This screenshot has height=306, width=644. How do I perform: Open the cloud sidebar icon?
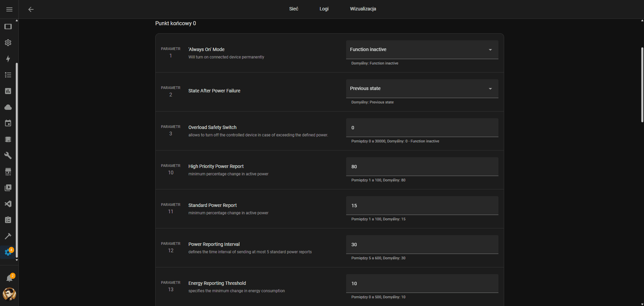tap(8, 107)
